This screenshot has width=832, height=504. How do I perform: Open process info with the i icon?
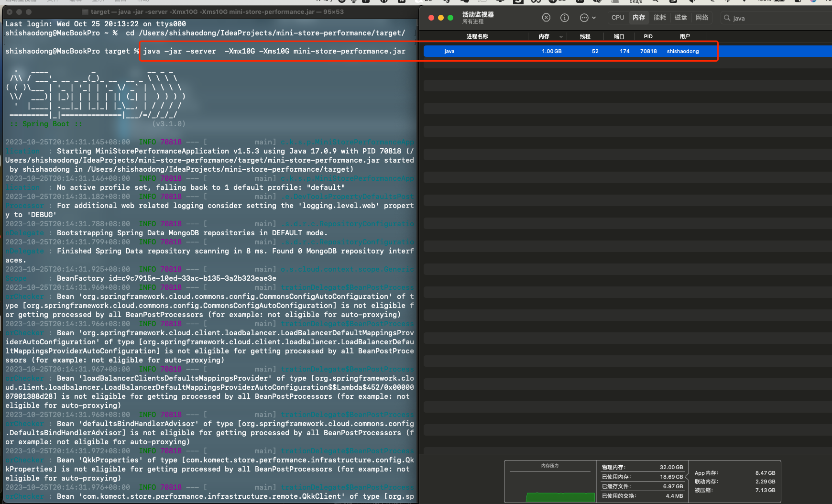tap(565, 18)
